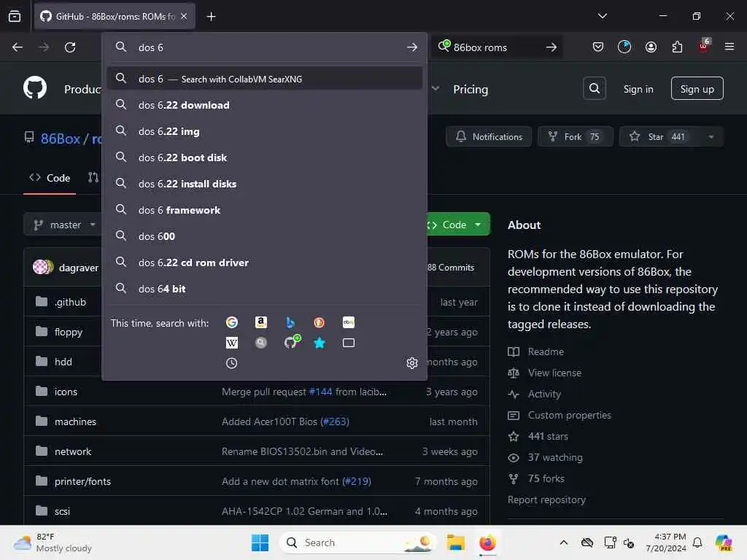The height and width of the screenshot is (560, 747).
Task: Search history using the clock icon
Action: pyautogui.click(x=231, y=363)
